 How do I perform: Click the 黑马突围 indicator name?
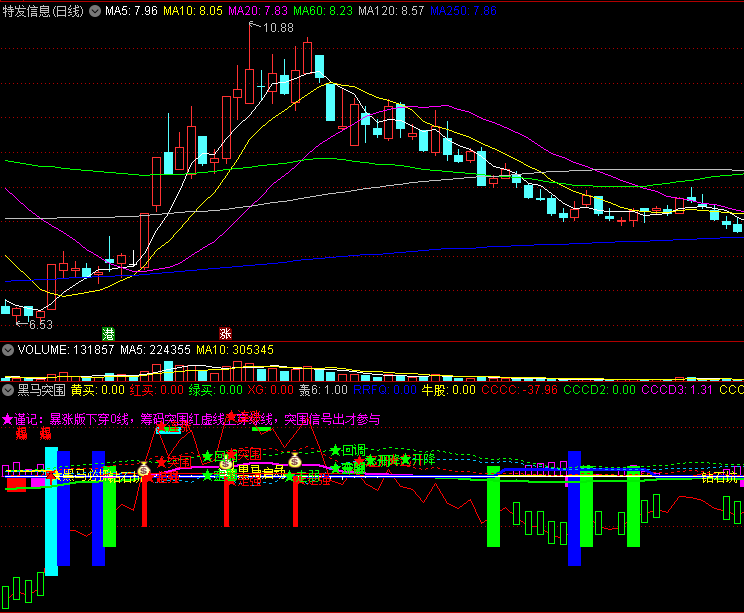tap(41, 390)
